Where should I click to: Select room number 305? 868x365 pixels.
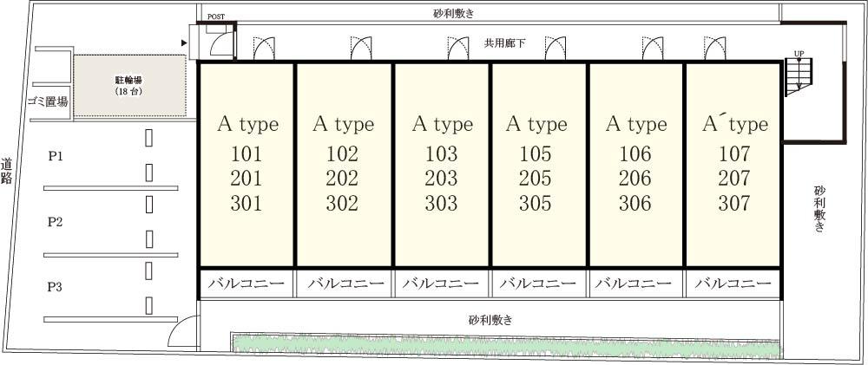(x=536, y=204)
